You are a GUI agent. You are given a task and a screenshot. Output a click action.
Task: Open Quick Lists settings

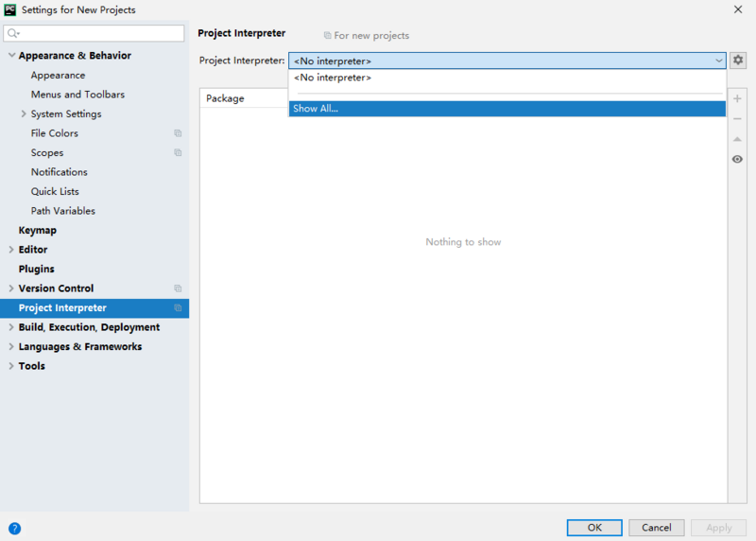(x=55, y=192)
